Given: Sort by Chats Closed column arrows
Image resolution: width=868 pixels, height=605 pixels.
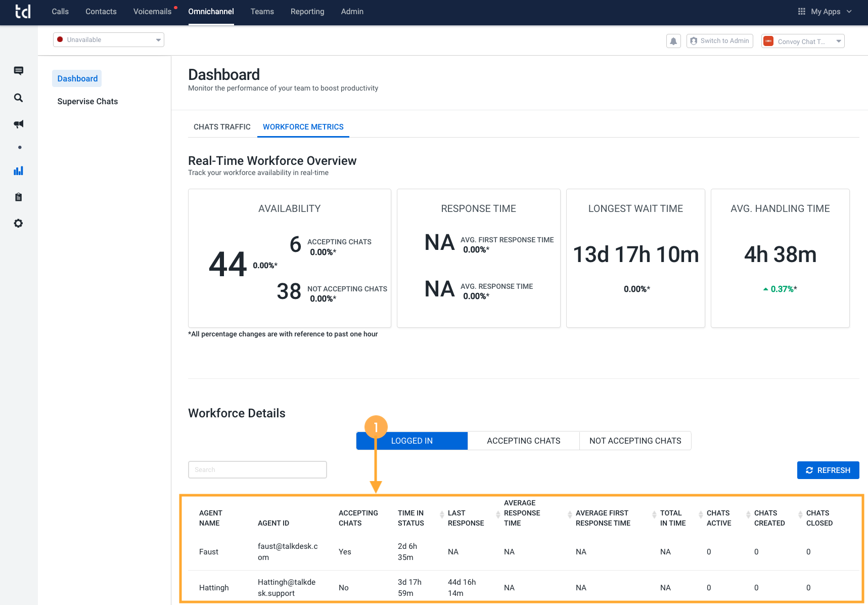Looking at the screenshot, I should tap(801, 514).
